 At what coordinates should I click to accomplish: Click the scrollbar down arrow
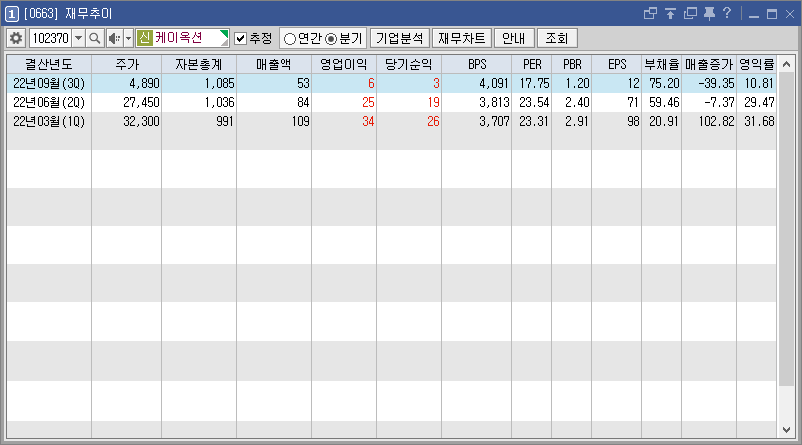787,430
